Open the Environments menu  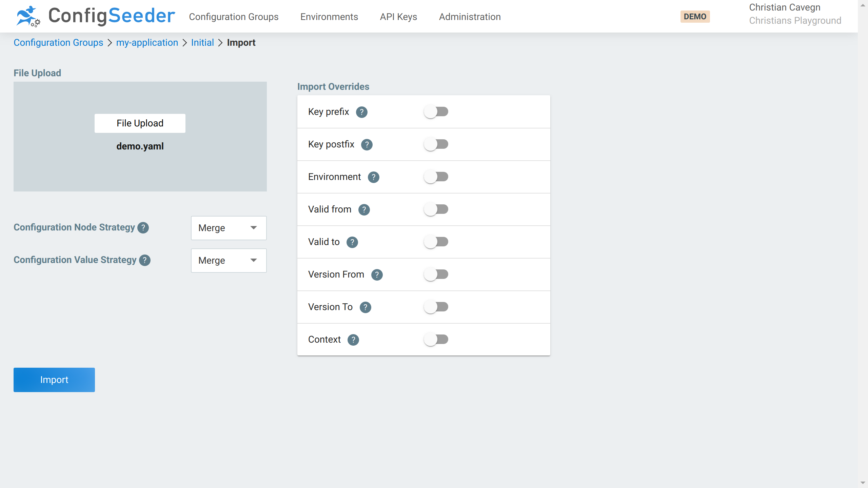(329, 17)
